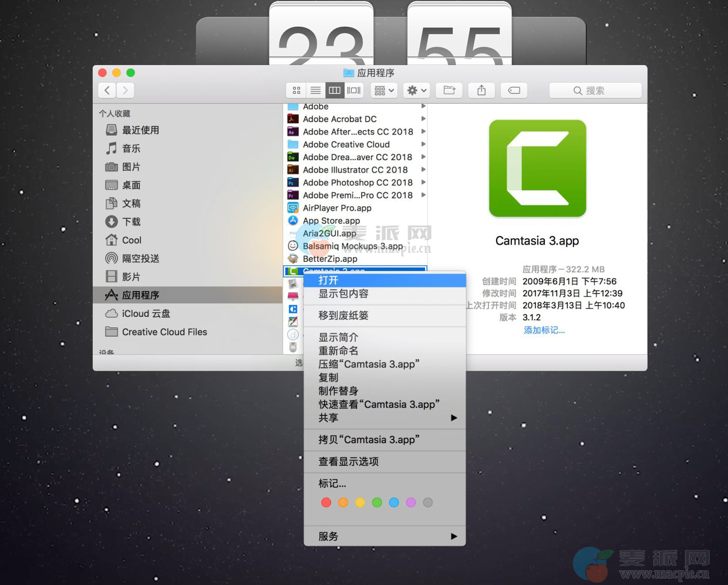Image resolution: width=728 pixels, height=585 pixels.
Task: Click the large Camtasia 3 preview icon
Action: click(x=538, y=168)
